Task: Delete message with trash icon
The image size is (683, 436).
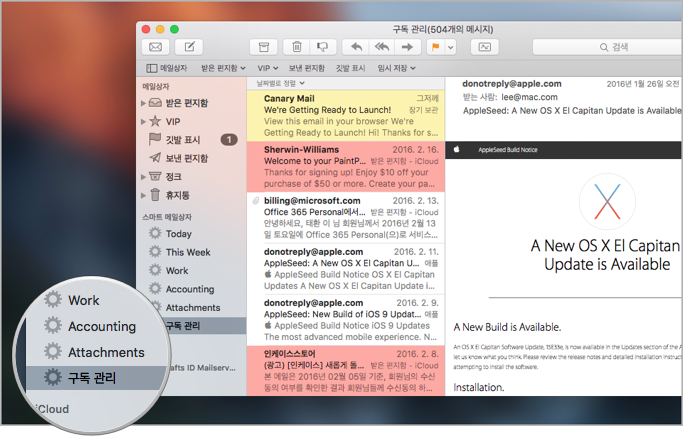Action: pos(297,47)
